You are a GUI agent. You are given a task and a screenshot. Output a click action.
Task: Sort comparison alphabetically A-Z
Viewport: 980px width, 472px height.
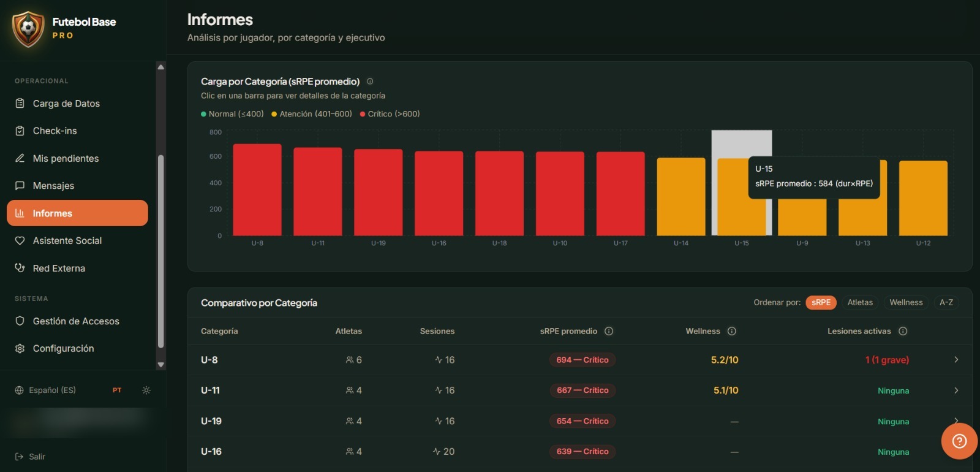946,303
